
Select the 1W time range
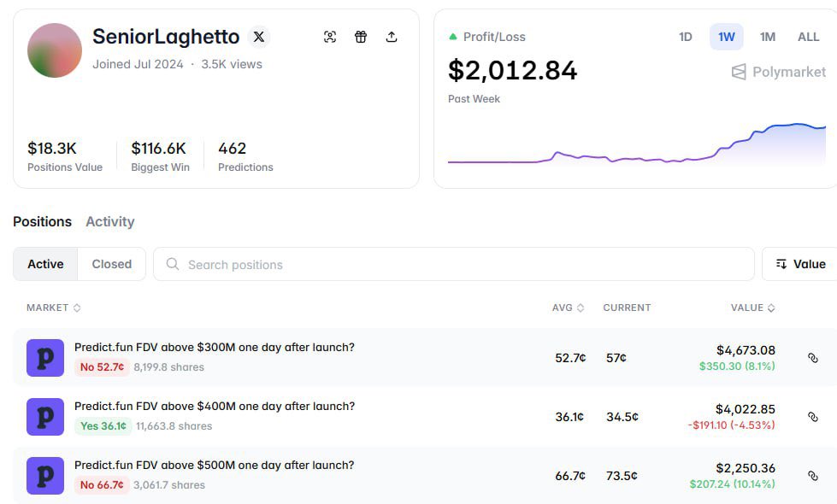[727, 37]
